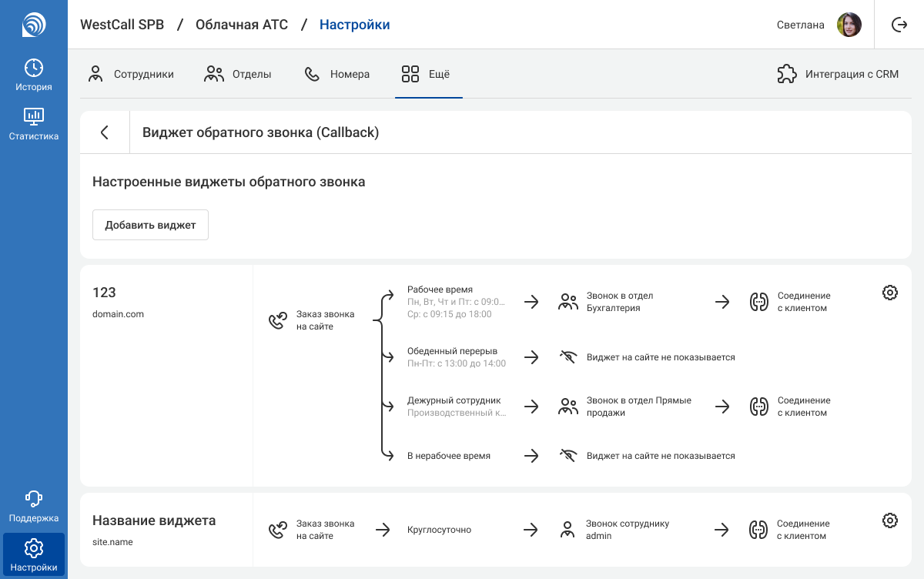
Task: Switch to Отделы tab
Action: [x=238, y=74]
